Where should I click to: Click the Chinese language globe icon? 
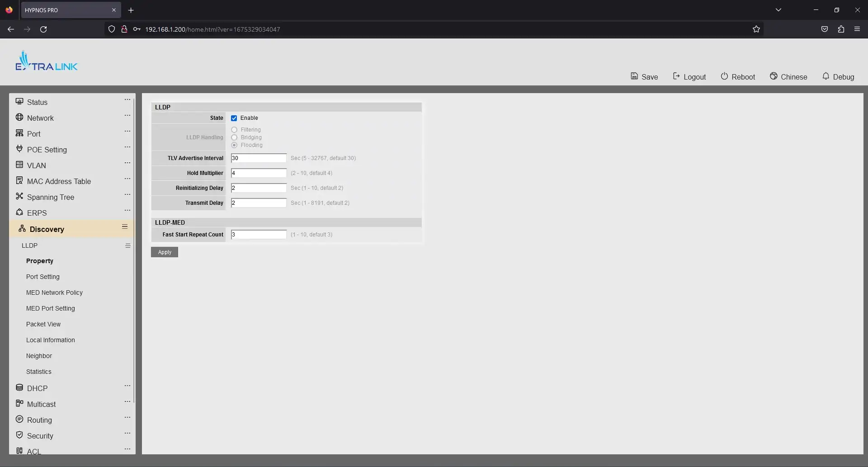774,76
